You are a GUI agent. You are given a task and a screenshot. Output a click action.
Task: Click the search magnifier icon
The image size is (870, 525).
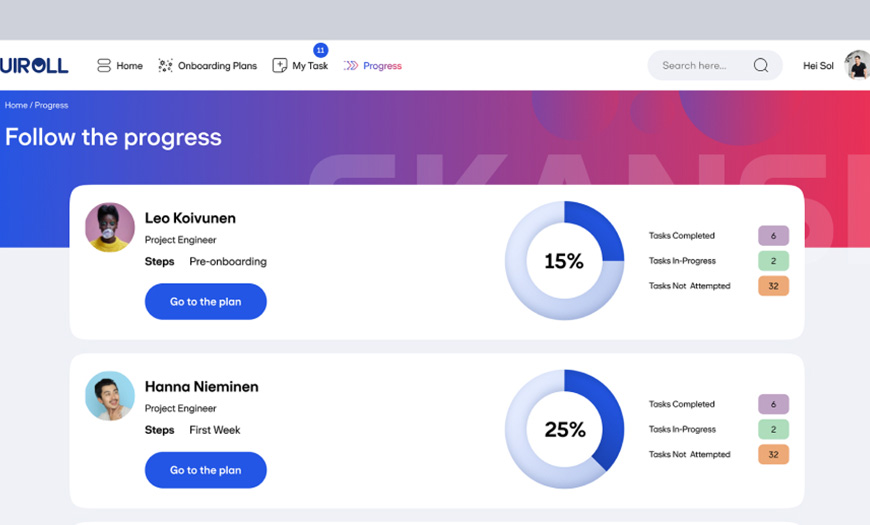(x=761, y=66)
